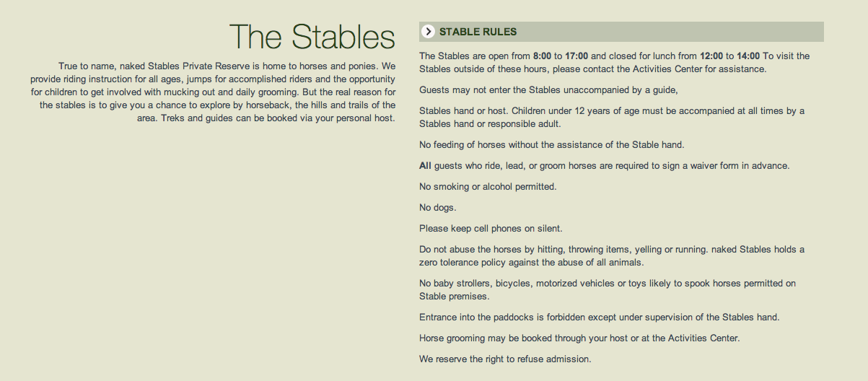Click the circular arrow icon beside Stable Rules
868x381 pixels.
click(x=429, y=32)
